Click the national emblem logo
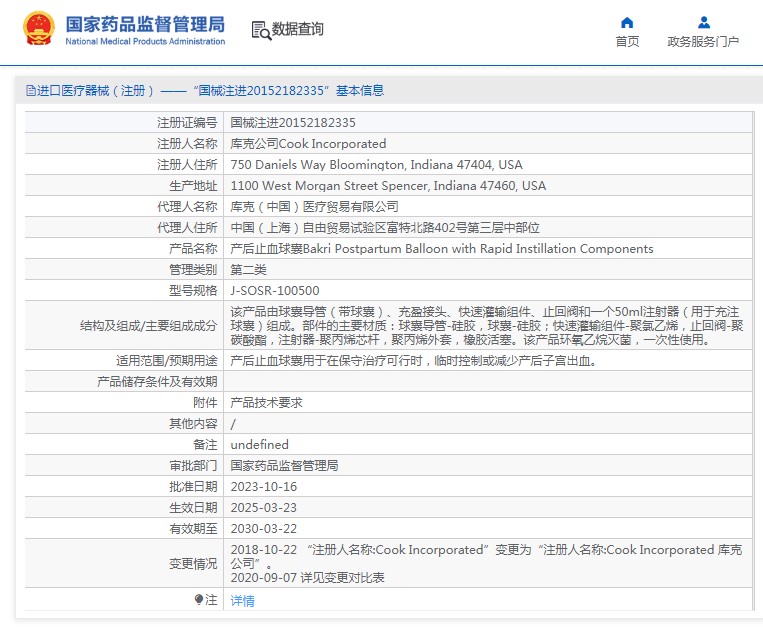Image resolution: width=763 pixels, height=633 pixels. tap(39, 29)
